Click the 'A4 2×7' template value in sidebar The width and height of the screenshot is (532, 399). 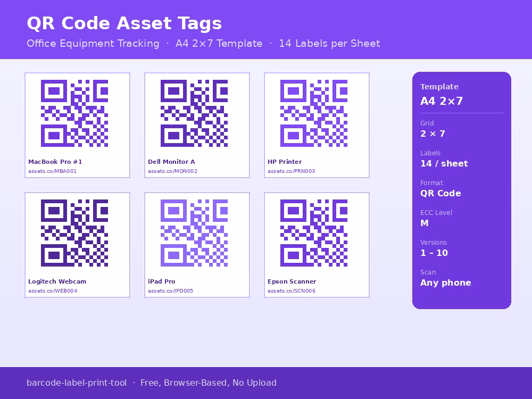(x=442, y=101)
